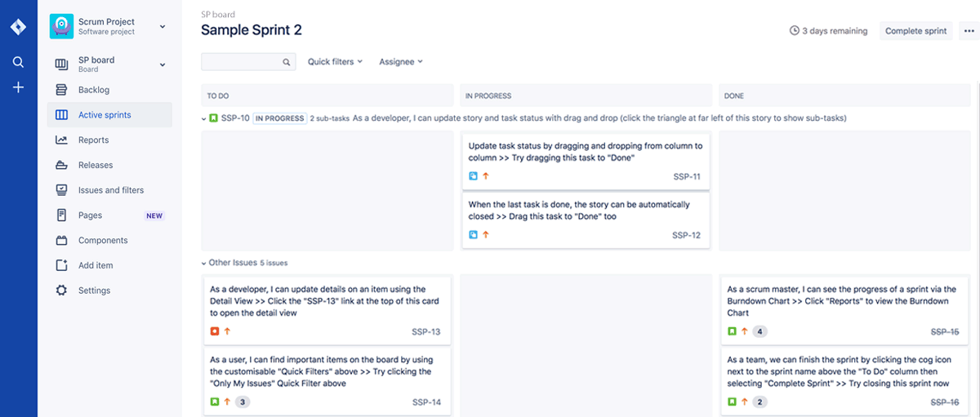
Task: Click the Reports chart icon in sidebar
Action: [x=61, y=140]
